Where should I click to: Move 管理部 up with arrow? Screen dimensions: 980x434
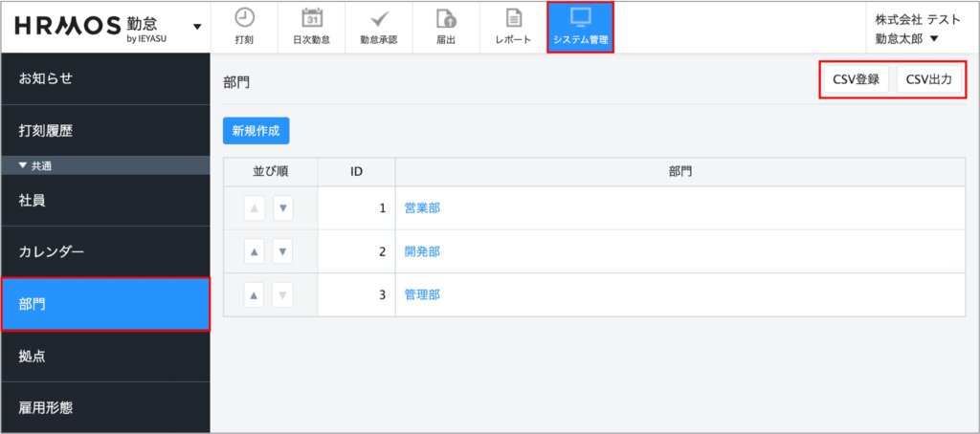point(254,295)
